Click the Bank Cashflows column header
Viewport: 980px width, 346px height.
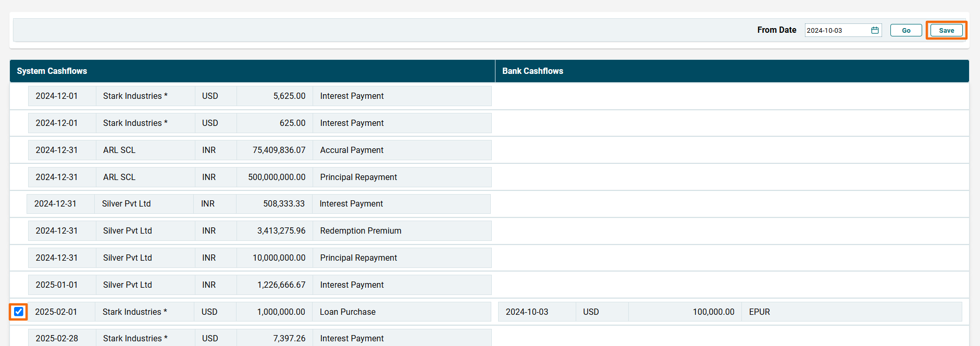coord(532,71)
